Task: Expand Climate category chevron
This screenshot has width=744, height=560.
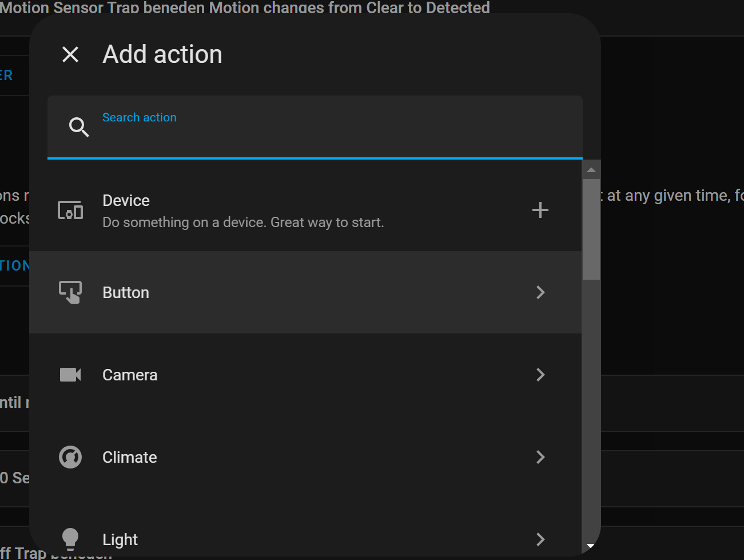Action: [540, 457]
